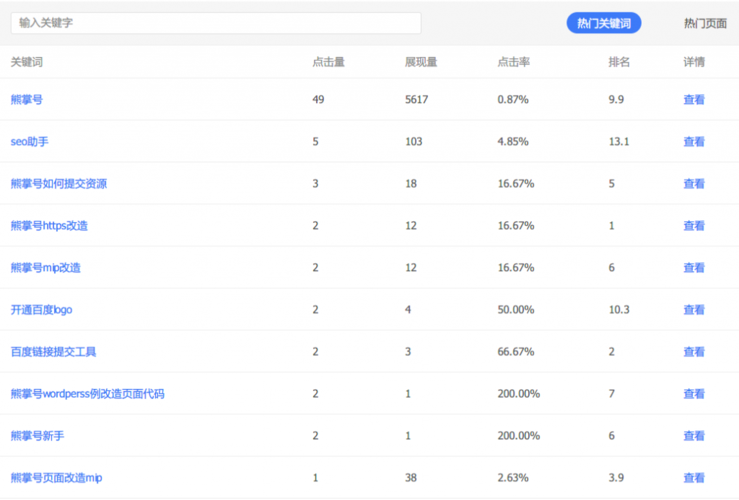Open the 熊掌号页面改造mip keyword link

pos(57,477)
